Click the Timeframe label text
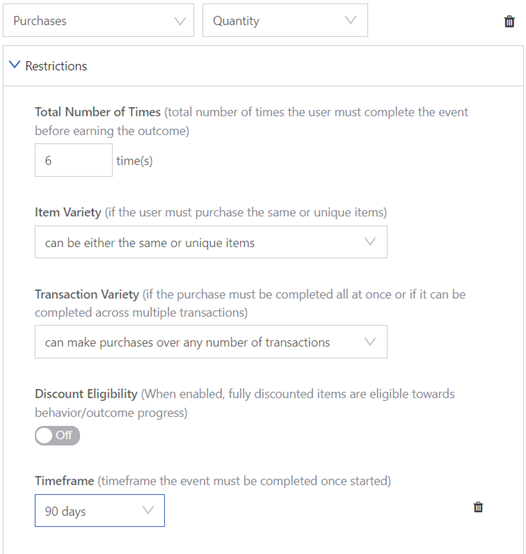The image size is (526, 554). [64, 481]
